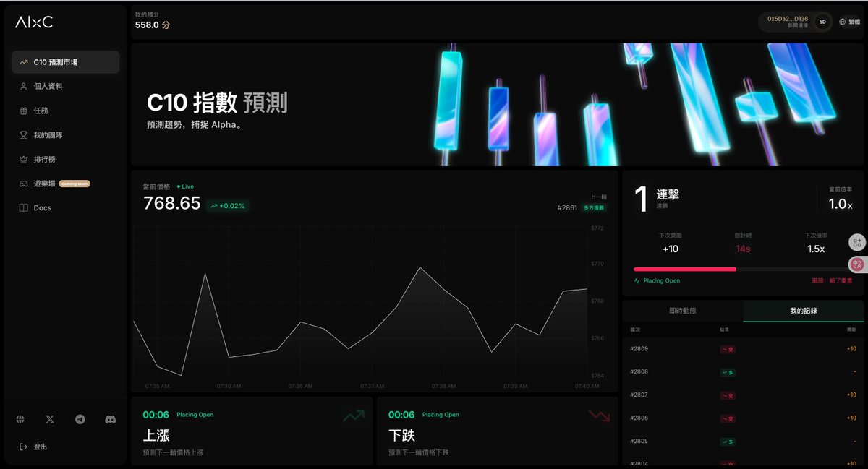Click the AIxC logo
This screenshot has height=469, width=868.
(x=34, y=22)
